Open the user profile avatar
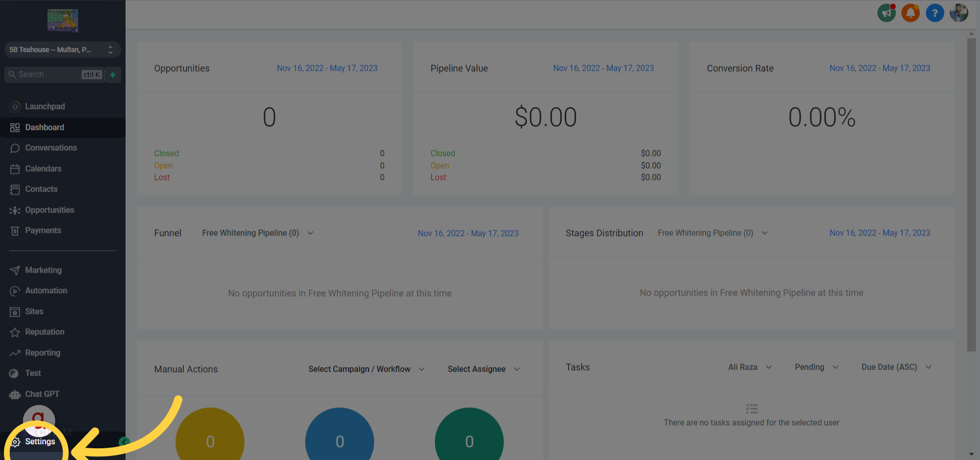980x460 pixels. (x=959, y=13)
